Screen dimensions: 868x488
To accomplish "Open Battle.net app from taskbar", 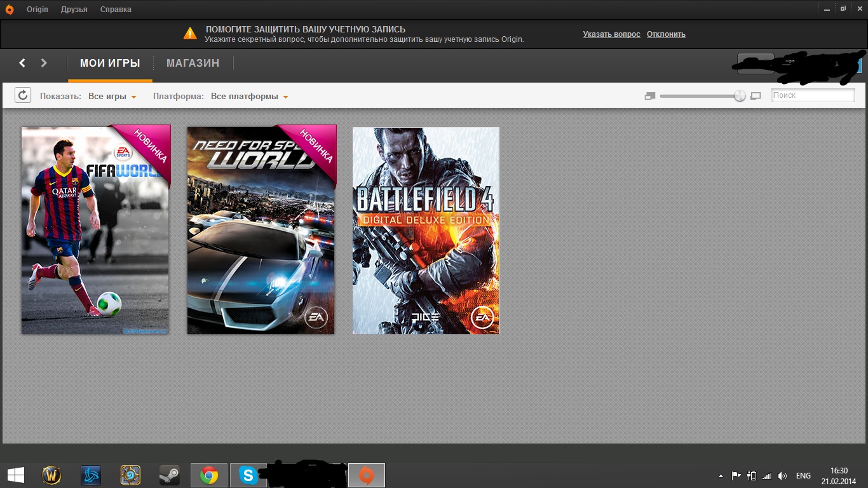I will (91, 475).
